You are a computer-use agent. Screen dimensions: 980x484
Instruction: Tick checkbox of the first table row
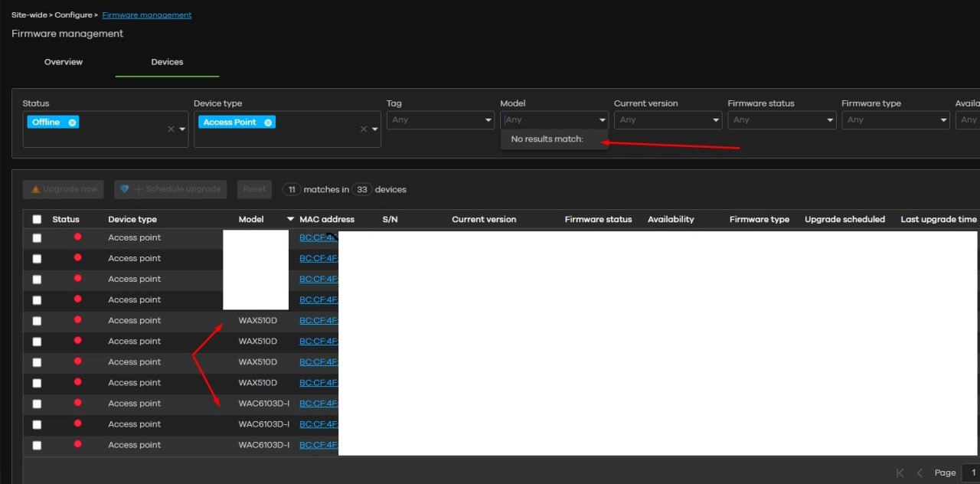click(37, 238)
